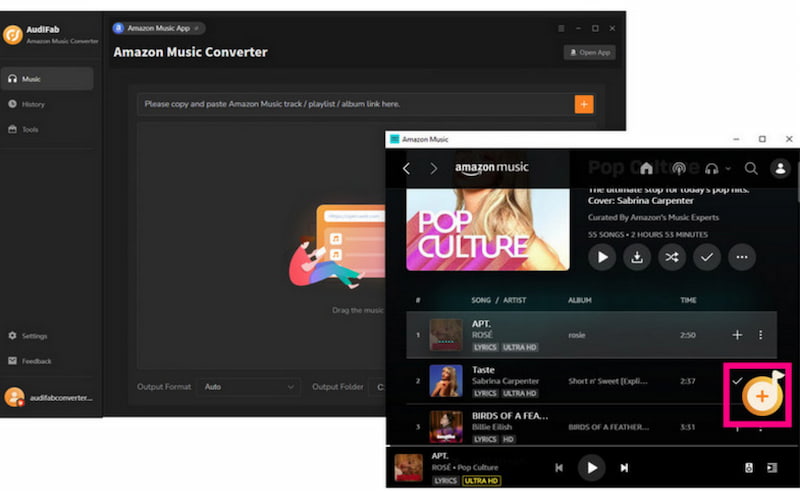The height and width of the screenshot is (491, 800).
Task: Select the song title Taste
Action: pyautogui.click(x=483, y=370)
